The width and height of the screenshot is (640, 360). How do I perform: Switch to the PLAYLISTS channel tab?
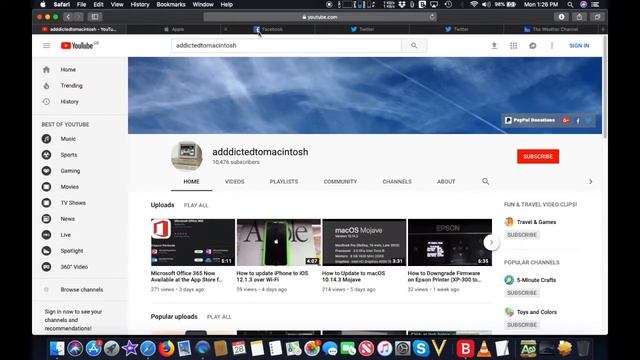tap(284, 181)
